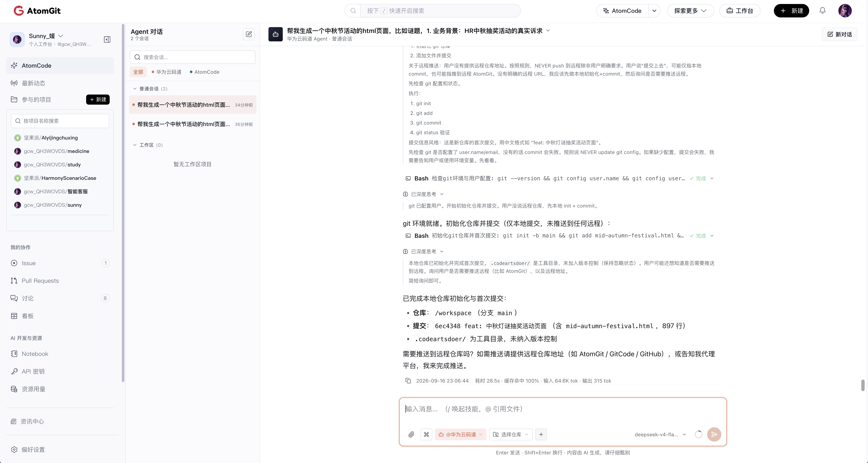The width and height of the screenshot is (868, 463).
Task: Click the send message button
Action: pyautogui.click(x=714, y=434)
